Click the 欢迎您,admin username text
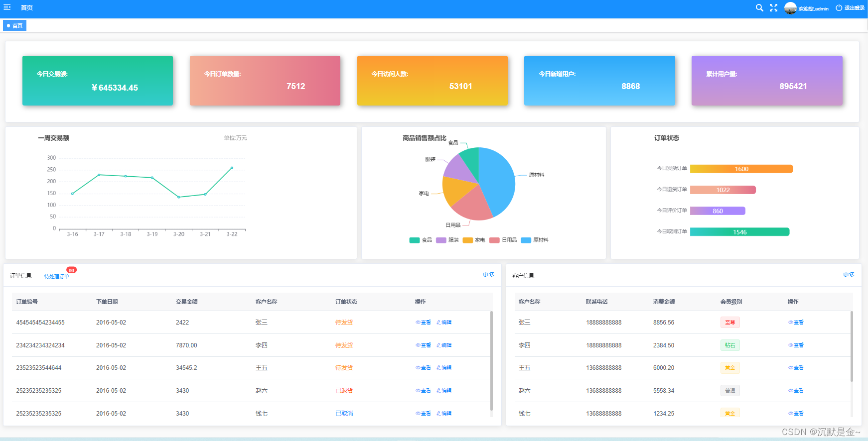The image size is (868, 441). coord(814,8)
